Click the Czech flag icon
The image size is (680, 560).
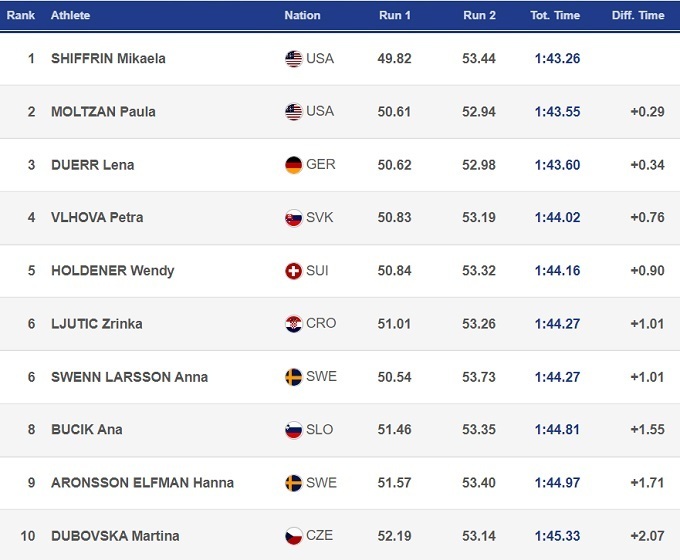coord(293,536)
